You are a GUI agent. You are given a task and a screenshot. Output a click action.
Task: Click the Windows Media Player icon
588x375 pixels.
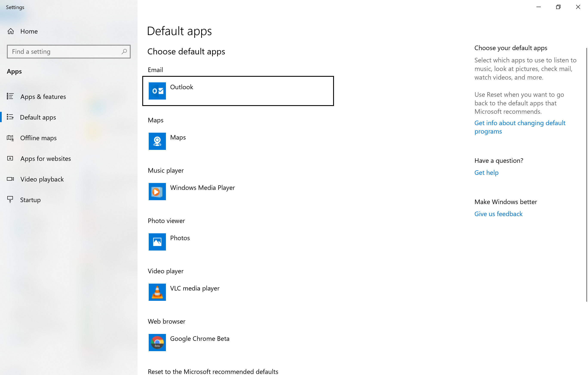pyautogui.click(x=157, y=192)
